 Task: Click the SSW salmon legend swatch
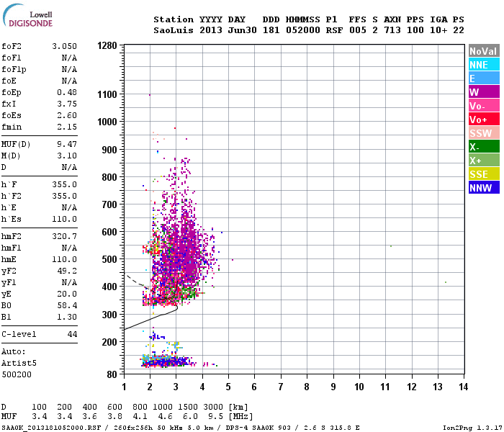tap(484, 133)
